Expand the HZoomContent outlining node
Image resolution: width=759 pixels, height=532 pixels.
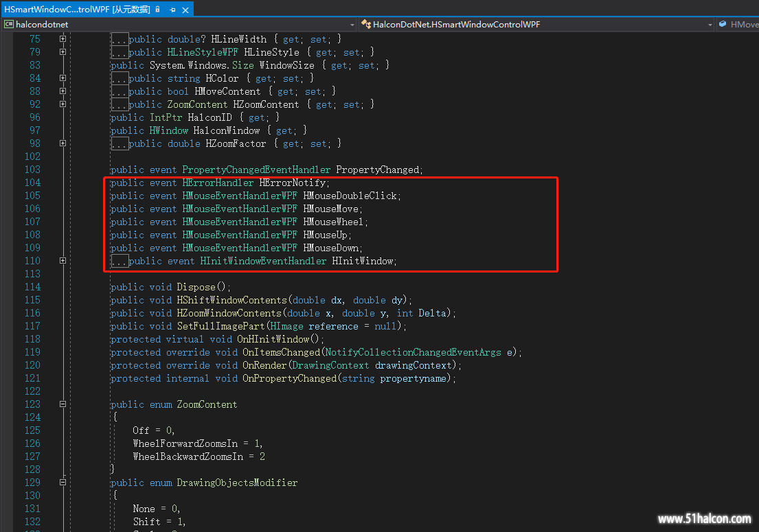pyautogui.click(x=63, y=104)
